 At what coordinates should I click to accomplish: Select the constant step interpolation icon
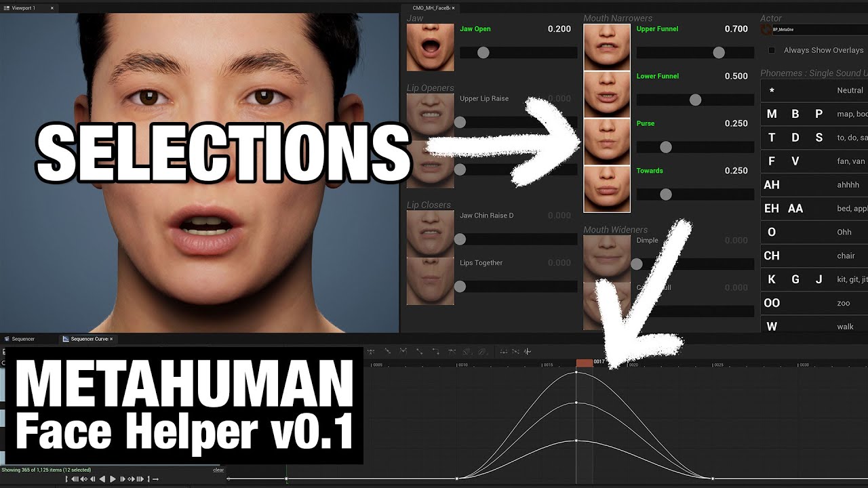436,352
